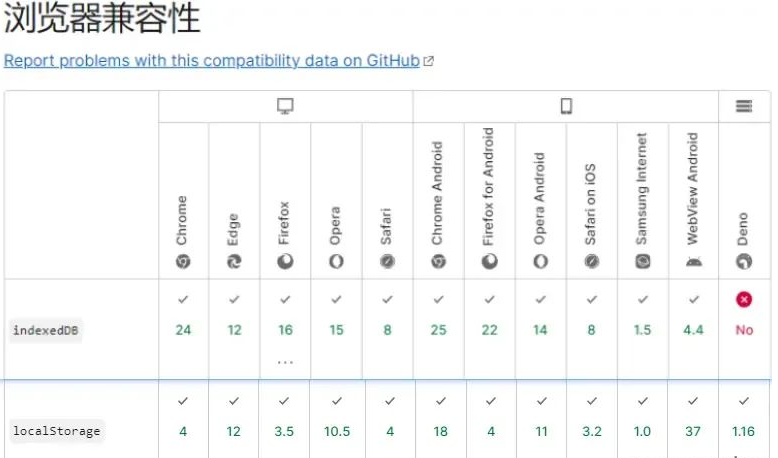Image resolution: width=778 pixels, height=458 pixels.
Task: Click the Samsung Internet icon
Action: 643,261
